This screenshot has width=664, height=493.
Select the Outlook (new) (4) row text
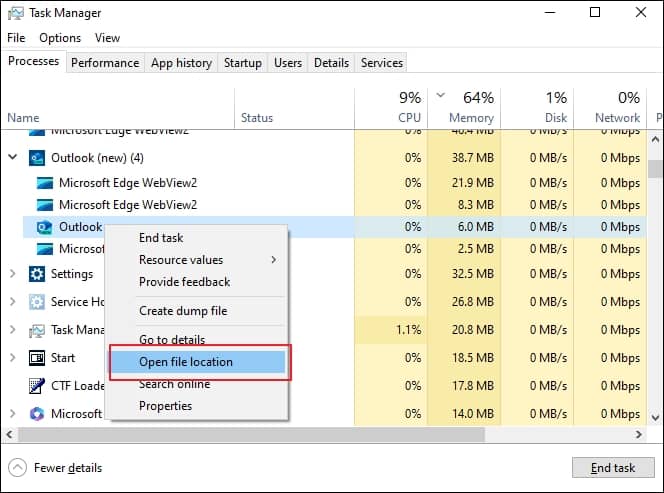coord(97,158)
